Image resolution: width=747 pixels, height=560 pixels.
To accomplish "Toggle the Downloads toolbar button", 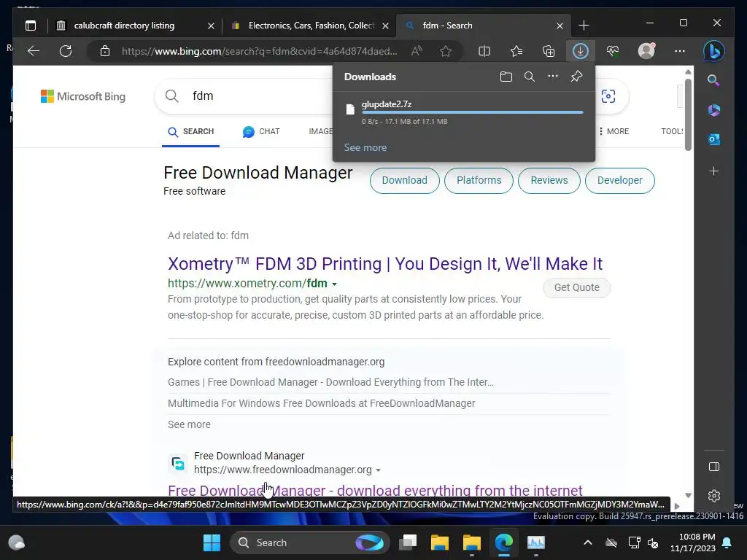I will pyautogui.click(x=580, y=51).
